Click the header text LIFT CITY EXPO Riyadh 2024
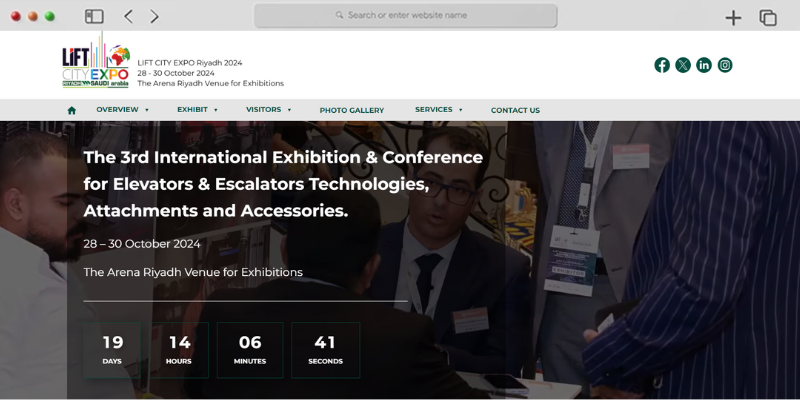This screenshot has height=400, width=800. coord(190,63)
